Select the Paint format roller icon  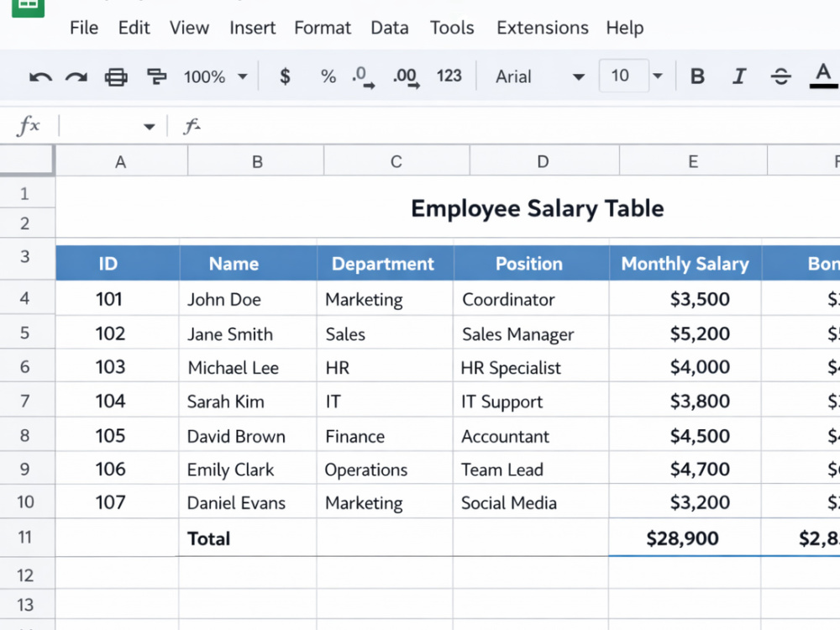156,76
